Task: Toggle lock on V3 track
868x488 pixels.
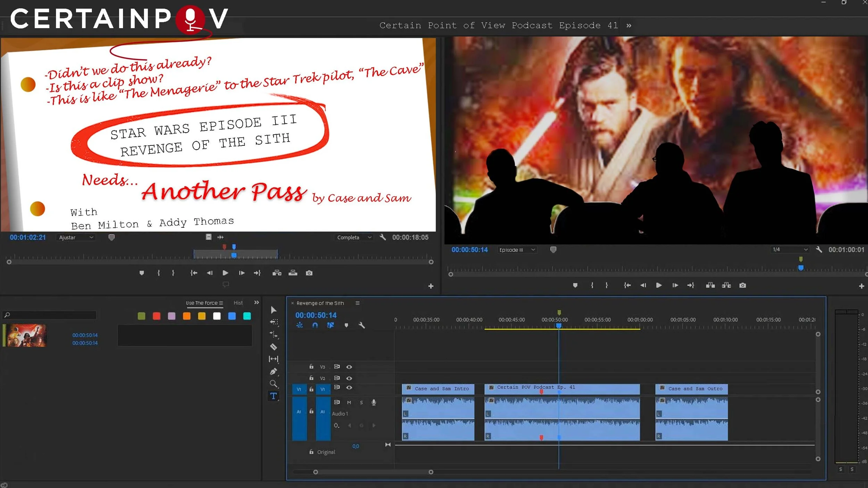Action: point(311,367)
